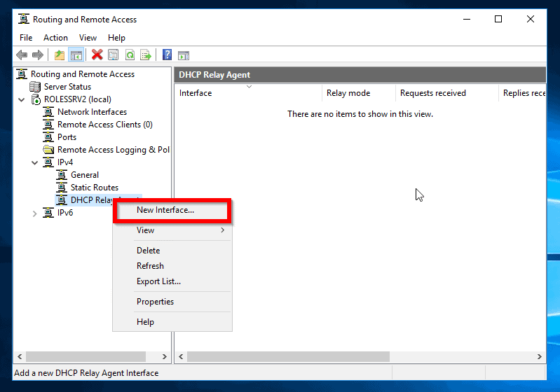This screenshot has width=560, height=392.
Task: Open the blue Help question mark icon
Action: pyautogui.click(x=167, y=55)
